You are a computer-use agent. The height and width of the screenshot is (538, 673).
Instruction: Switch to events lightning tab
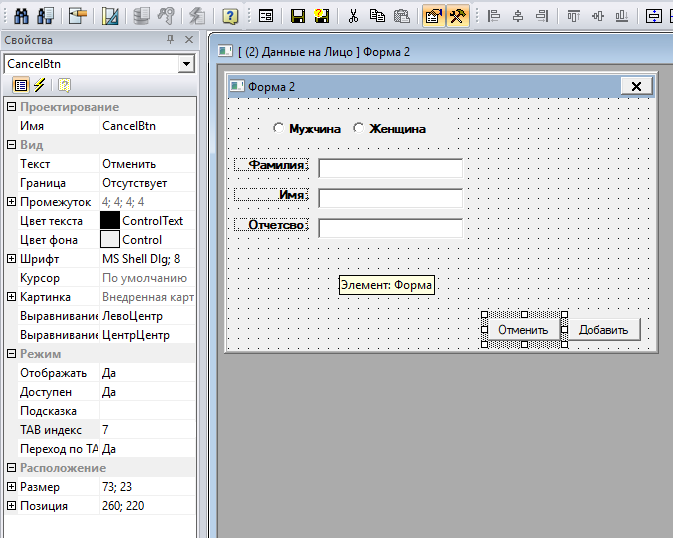[x=39, y=85]
